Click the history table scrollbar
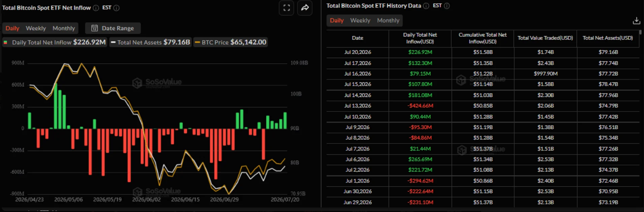This screenshot has height=212, width=644. point(641,32)
